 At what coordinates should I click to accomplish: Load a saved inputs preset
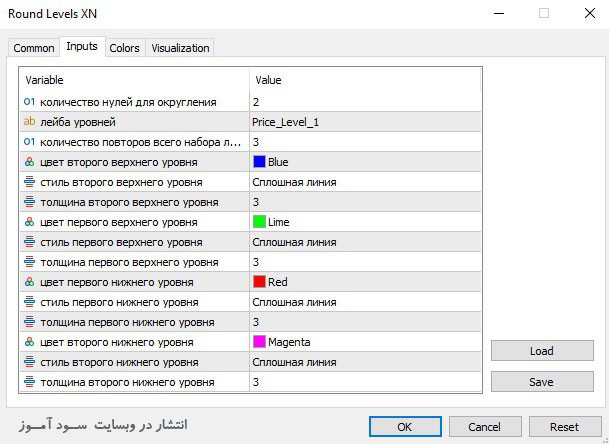tap(542, 350)
